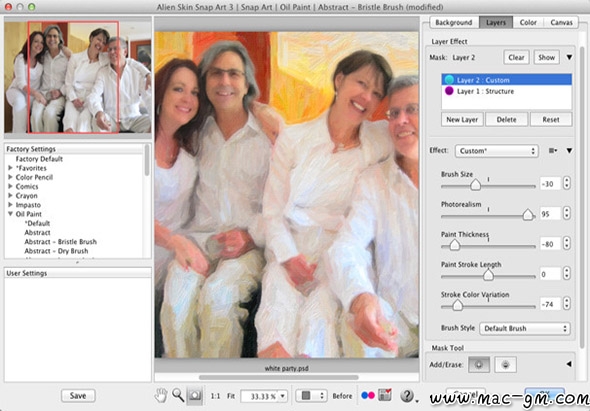
Task: Click the New Layer button
Action: [x=462, y=120]
